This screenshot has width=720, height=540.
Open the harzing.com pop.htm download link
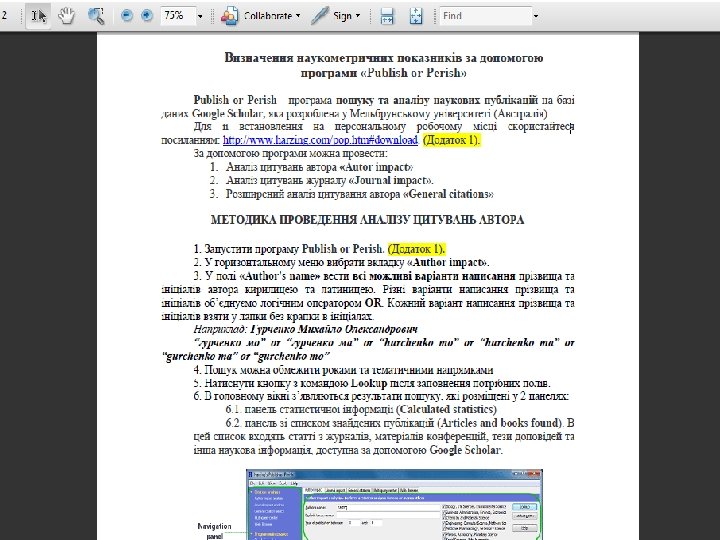(x=320, y=140)
